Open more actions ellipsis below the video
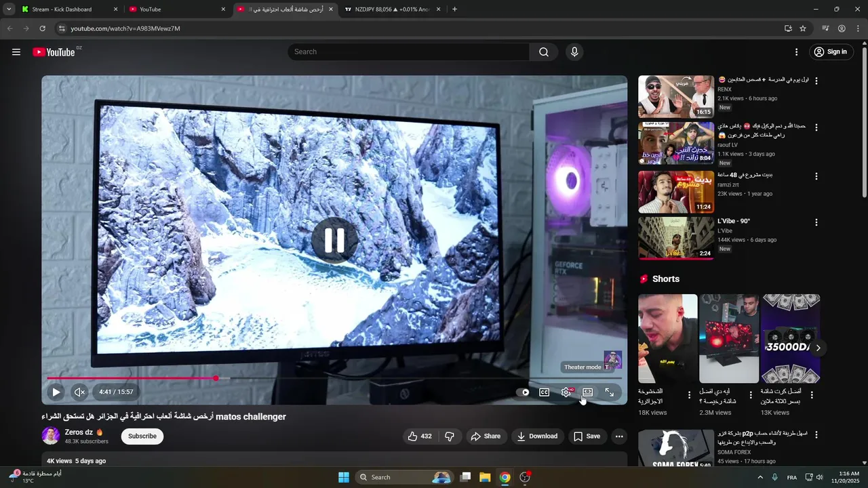This screenshot has height=488, width=868. (x=619, y=436)
